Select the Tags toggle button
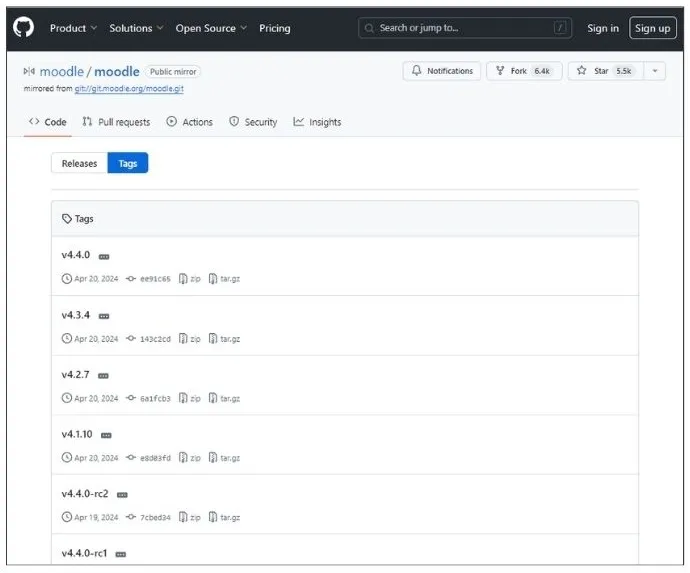The image size is (690, 573). (128, 163)
